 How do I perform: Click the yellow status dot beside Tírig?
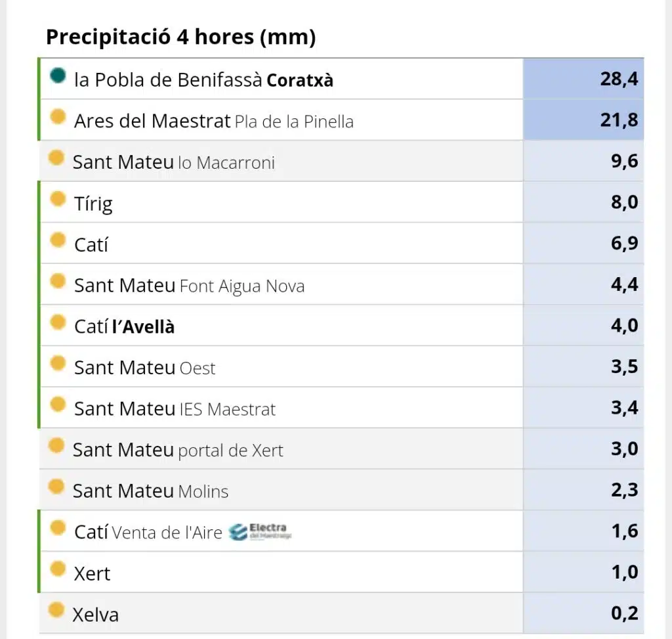coord(58,198)
